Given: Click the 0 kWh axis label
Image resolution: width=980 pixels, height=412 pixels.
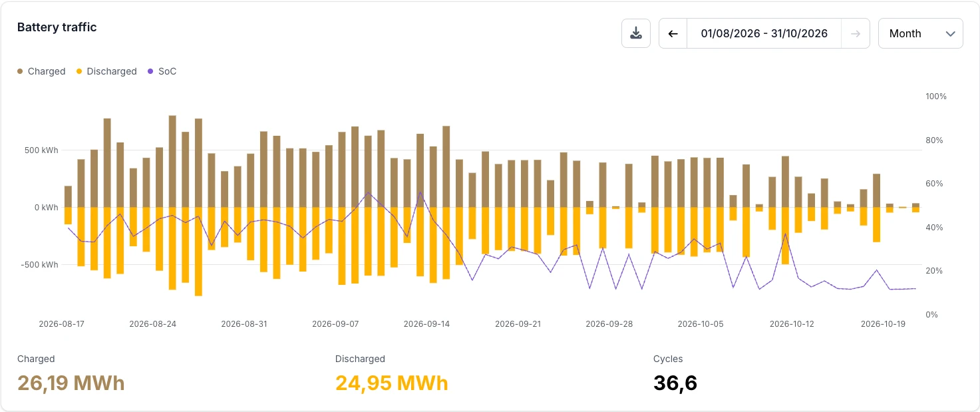Looking at the screenshot, I should click(x=46, y=208).
